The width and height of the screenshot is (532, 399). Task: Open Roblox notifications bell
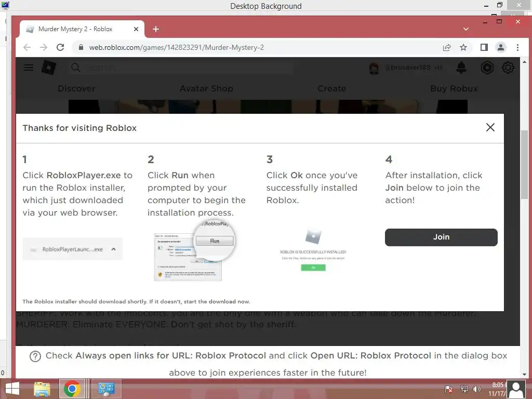[461, 68]
